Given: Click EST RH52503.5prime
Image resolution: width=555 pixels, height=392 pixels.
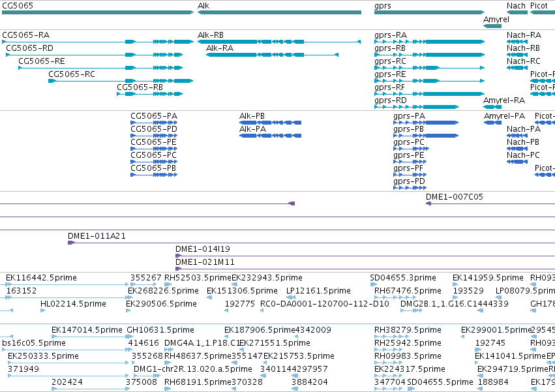Looking at the screenshot, I should tap(198, 278).
